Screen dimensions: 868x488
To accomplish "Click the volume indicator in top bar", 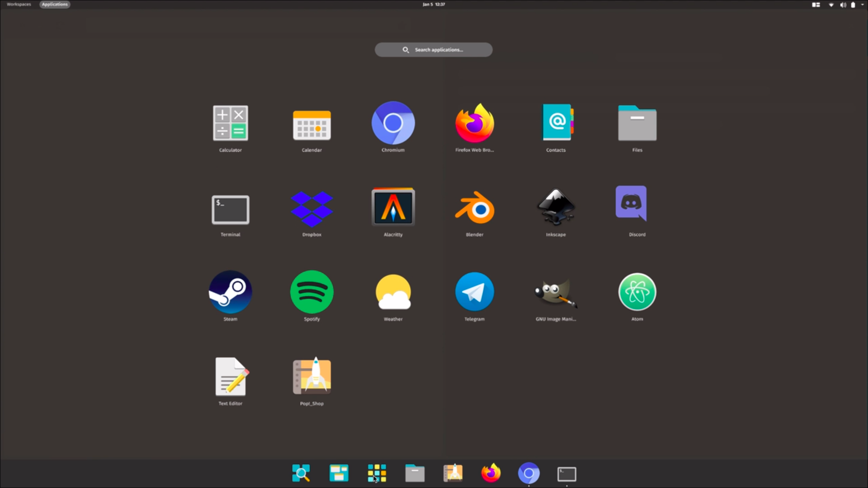I will tap(843, 5).
